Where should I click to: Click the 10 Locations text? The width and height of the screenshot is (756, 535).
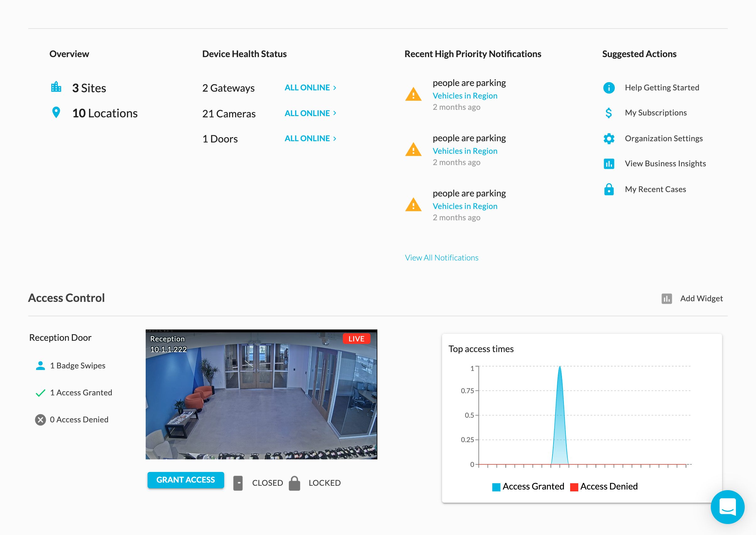pyautogui.click(x=105, y=113)
